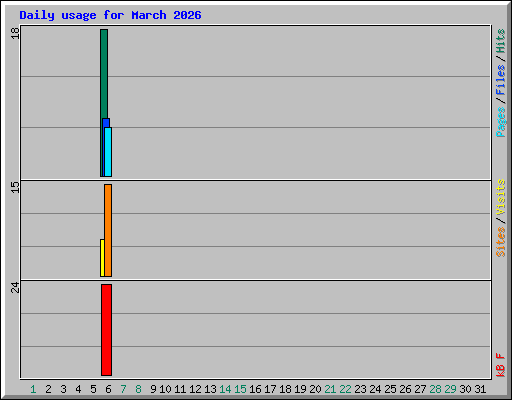Click the 'Hits' legend label
The width and height of the screenshot is (512, 400).
point(501,41)
